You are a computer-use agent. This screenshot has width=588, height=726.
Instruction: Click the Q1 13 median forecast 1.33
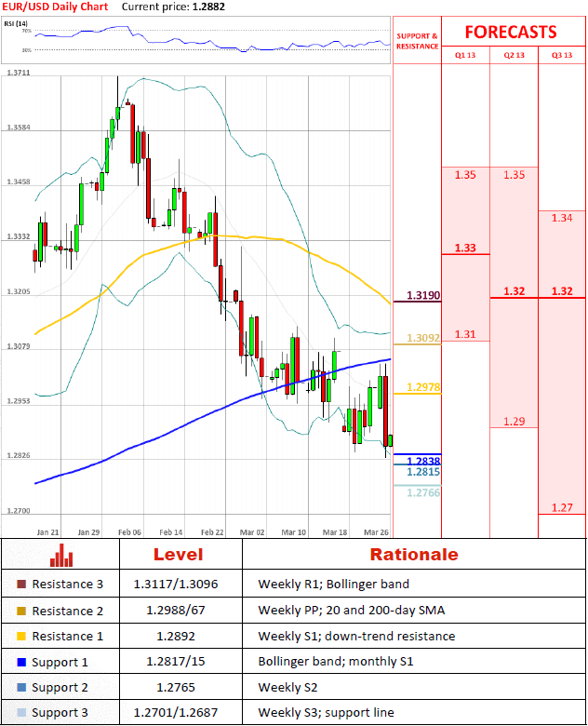pyautogui.click(x=465, y=249)
